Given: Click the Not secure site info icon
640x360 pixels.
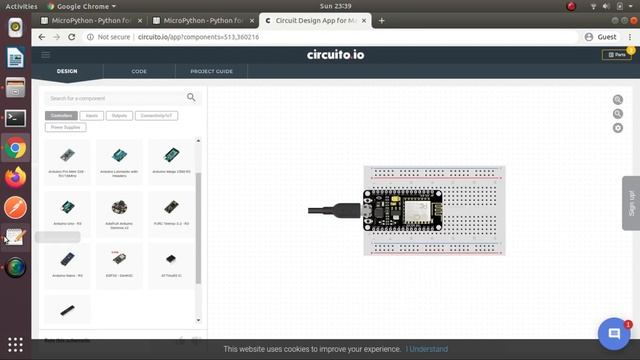Looking at the screenshot, I should (x=90, y=37).
